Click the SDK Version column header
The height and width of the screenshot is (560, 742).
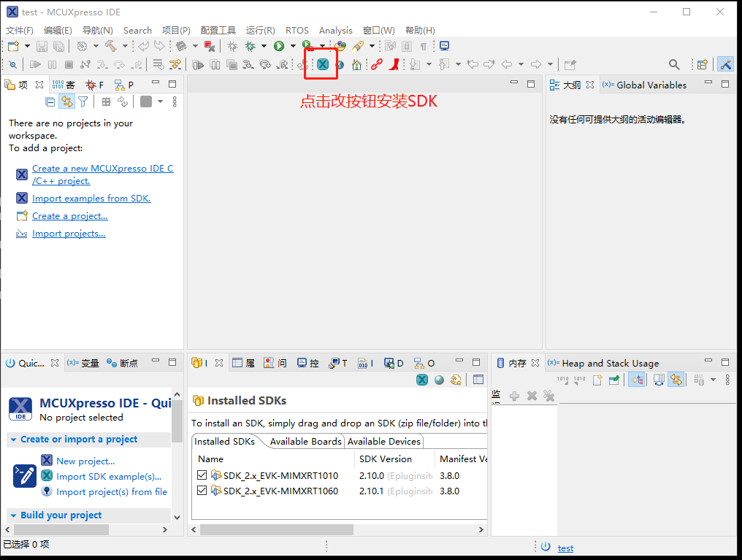pyautogui.click(x=385, y=459)
